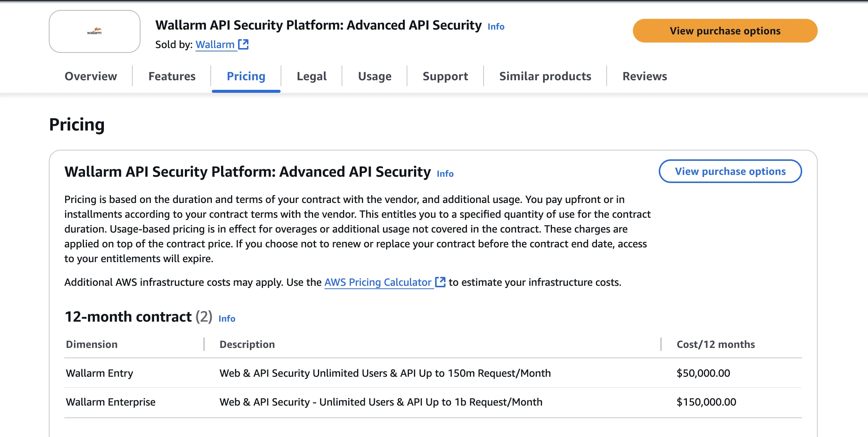The width and height of the screenshot is (868, 437).
Task: Click the external-link icon next to AWS Pricing Calculator
Action: coord(440,282)
